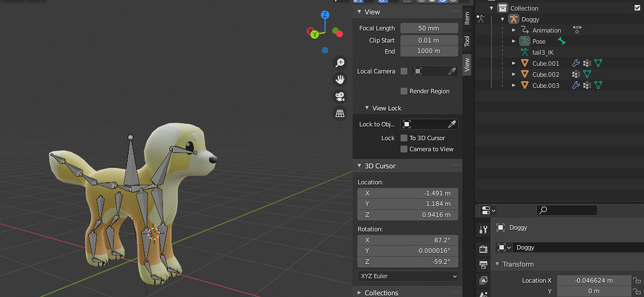Click the keyframe action icon beside Animation
Screen dimensions: 644x297
(x=577, y=30)
